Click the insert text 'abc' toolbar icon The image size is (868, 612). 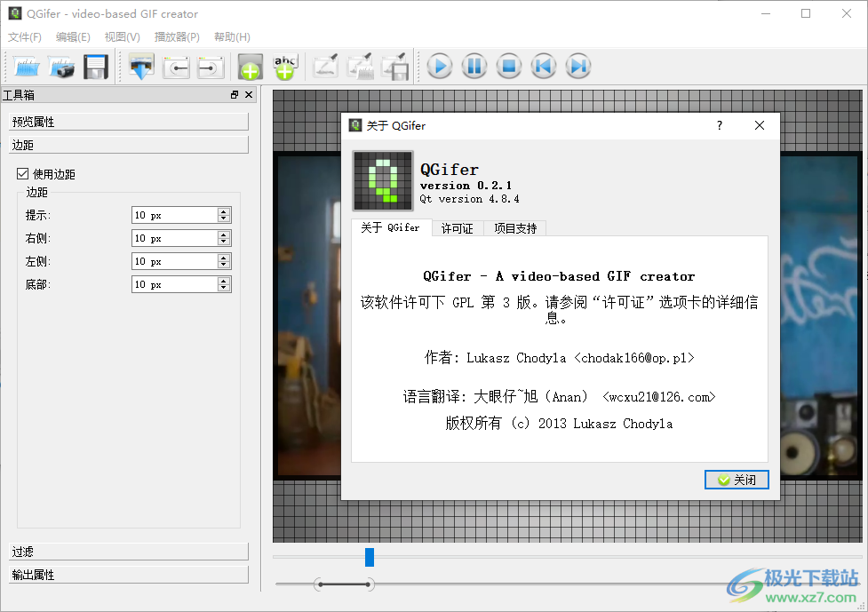click(x=283, y=66)
